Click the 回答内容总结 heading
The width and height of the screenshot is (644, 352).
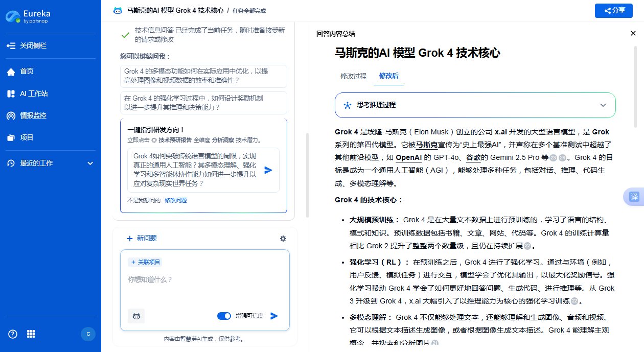pos(336,34)
